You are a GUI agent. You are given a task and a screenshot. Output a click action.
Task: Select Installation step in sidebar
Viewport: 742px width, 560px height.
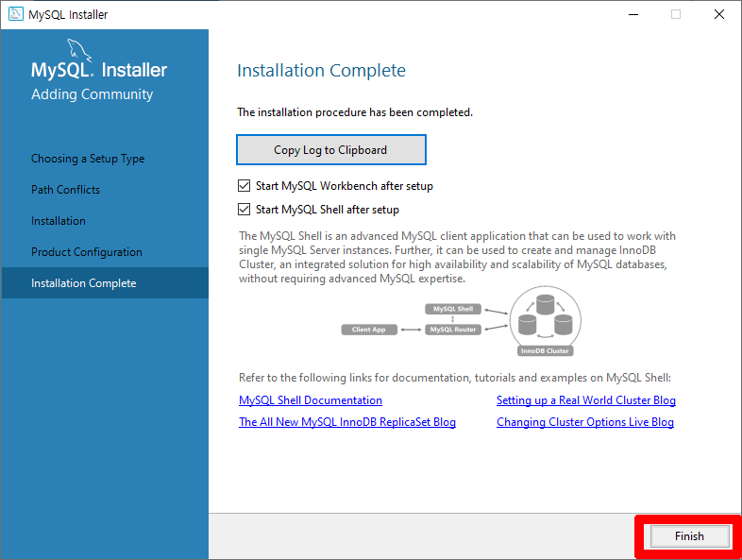[x=59, y=221]
